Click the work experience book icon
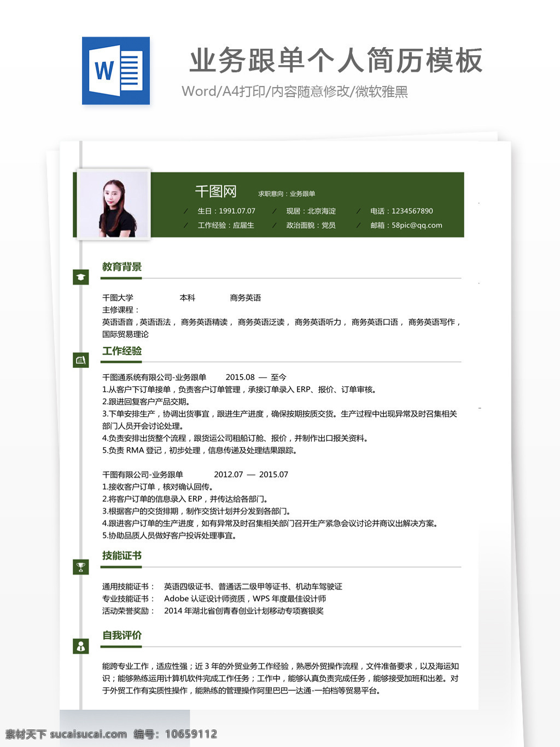The width and height of the screenshot is (560, 747). 81,360
